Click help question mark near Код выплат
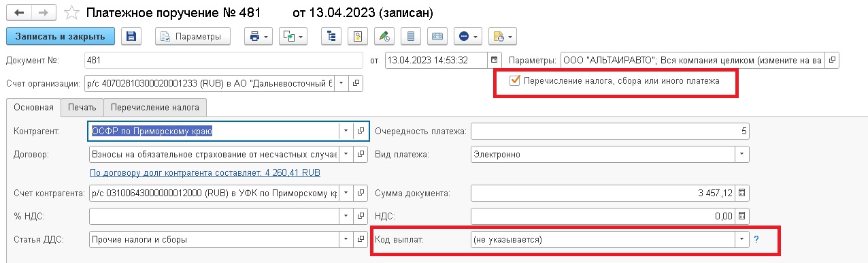 tap(756, 239)
